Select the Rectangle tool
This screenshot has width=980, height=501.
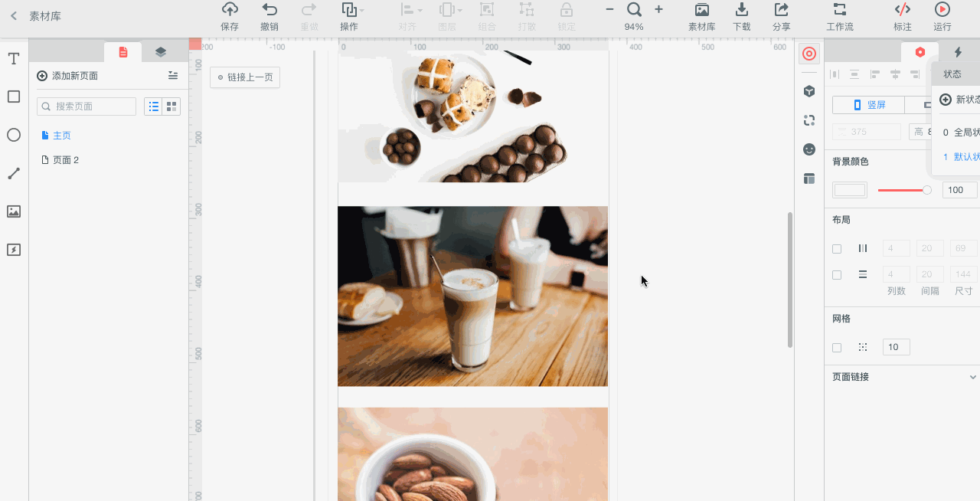(x=14, y=97)
